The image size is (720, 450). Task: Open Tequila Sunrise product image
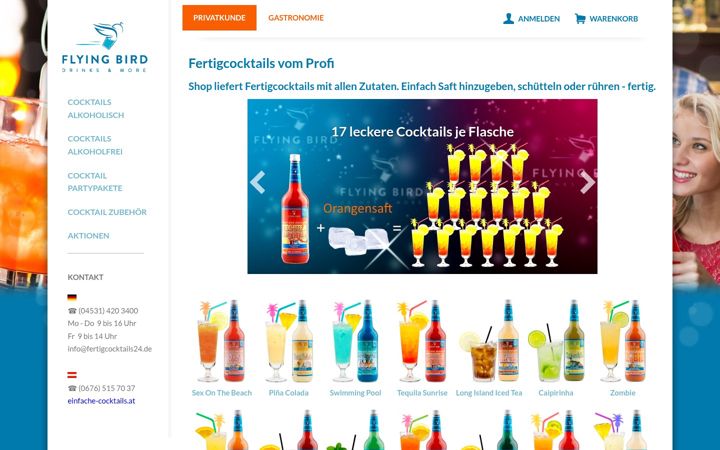[x=422, y=341]
